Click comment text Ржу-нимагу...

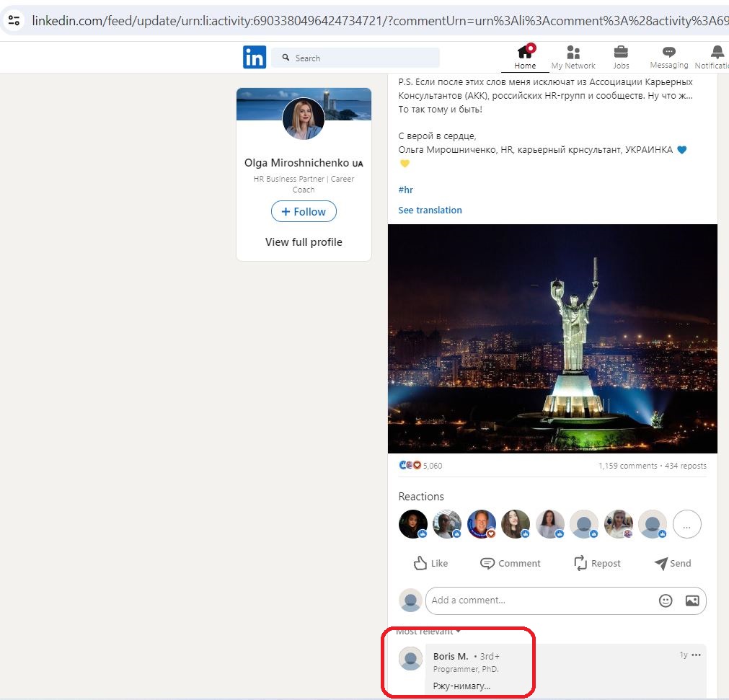[x=461, y=686]
